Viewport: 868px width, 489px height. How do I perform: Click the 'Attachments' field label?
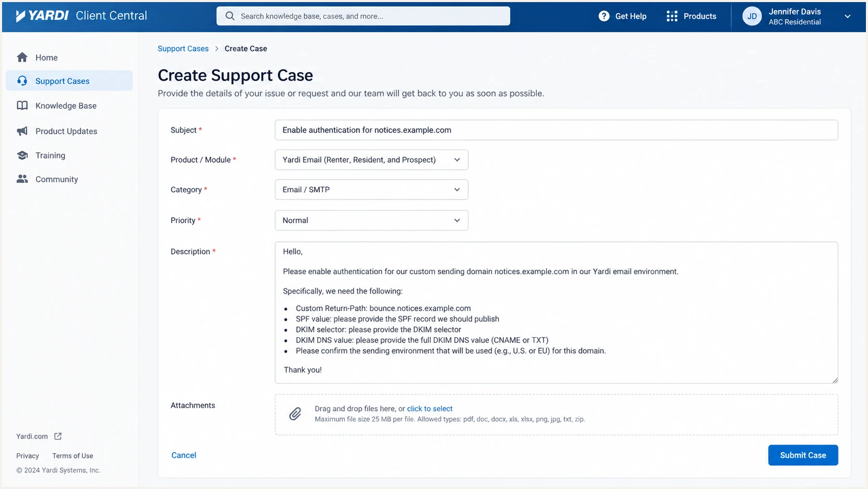(193, 405)
